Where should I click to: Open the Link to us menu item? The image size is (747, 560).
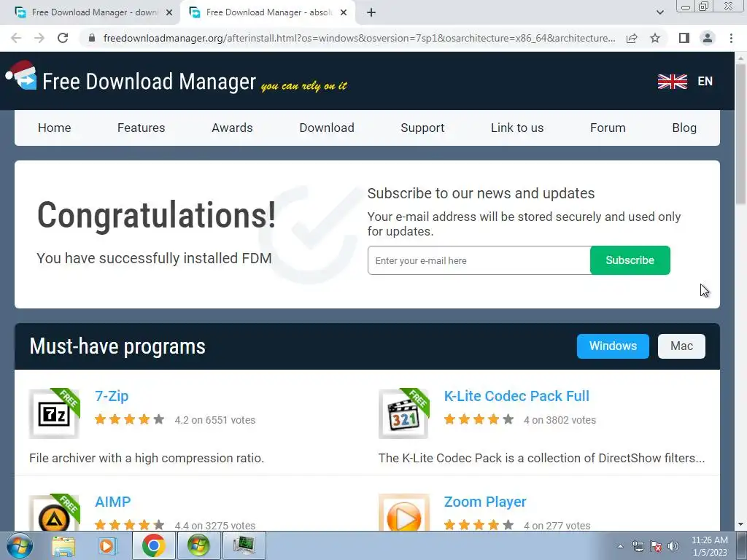(x=517, y=128)
